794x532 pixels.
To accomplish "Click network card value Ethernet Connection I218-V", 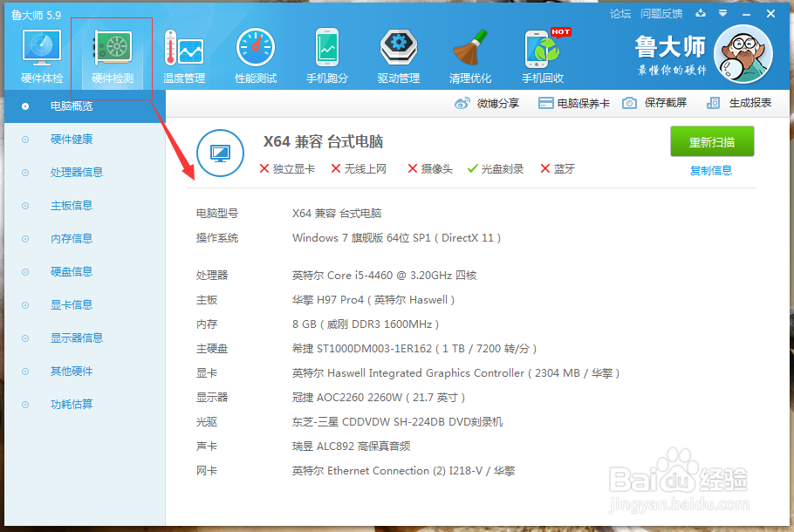I will [403, 471].
